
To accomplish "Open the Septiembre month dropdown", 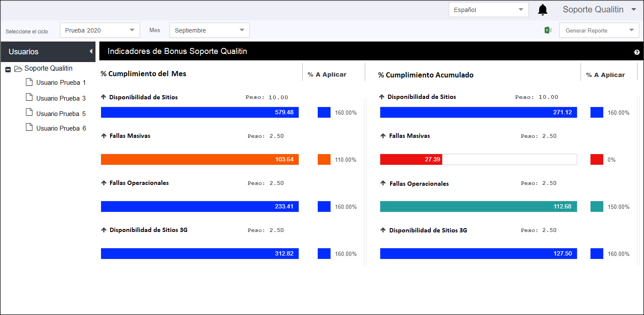I will (209, 30).
